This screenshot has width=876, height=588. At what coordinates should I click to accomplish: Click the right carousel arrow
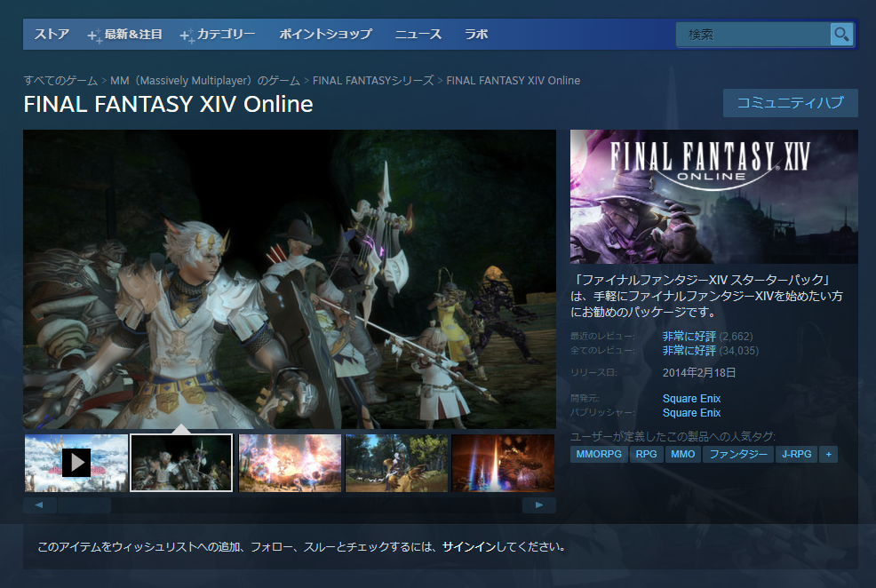pyautogui.click(x=539, y=505)
